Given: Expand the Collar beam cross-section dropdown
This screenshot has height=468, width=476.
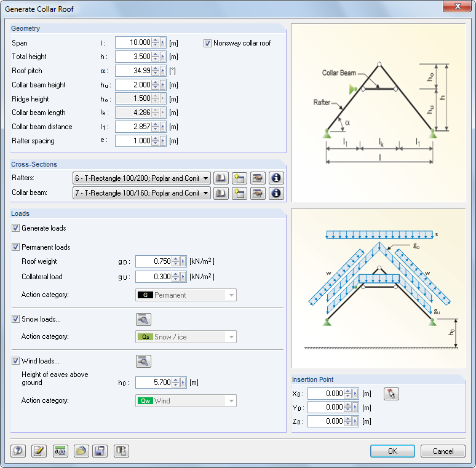Looking at the screenshot, I should (205, 193).
